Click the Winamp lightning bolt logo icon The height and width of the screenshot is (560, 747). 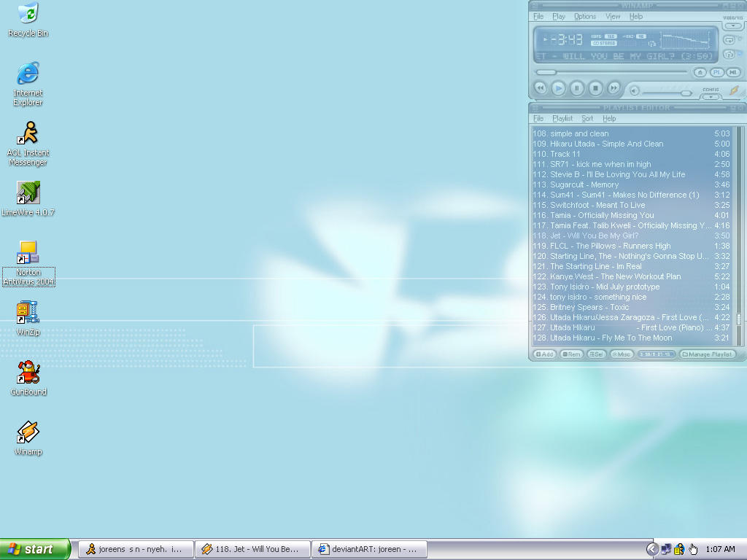click(x=734, y=90)
